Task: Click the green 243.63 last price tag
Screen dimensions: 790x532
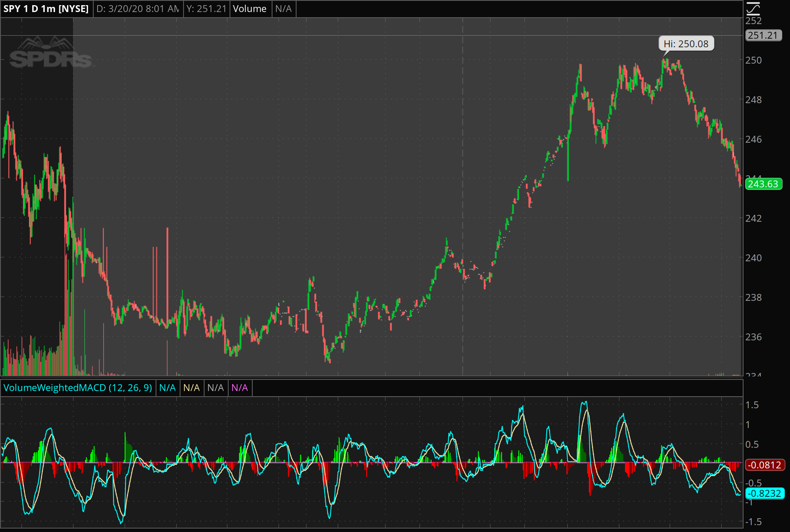Action: 763,184
